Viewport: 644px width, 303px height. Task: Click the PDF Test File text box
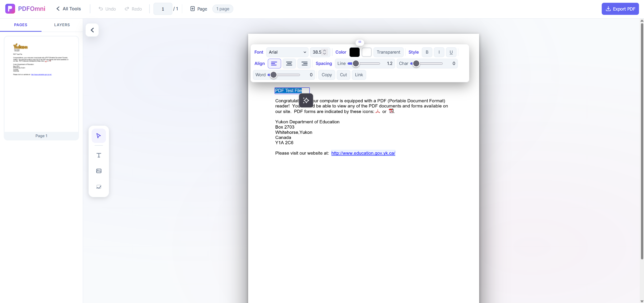coord(292,91)
